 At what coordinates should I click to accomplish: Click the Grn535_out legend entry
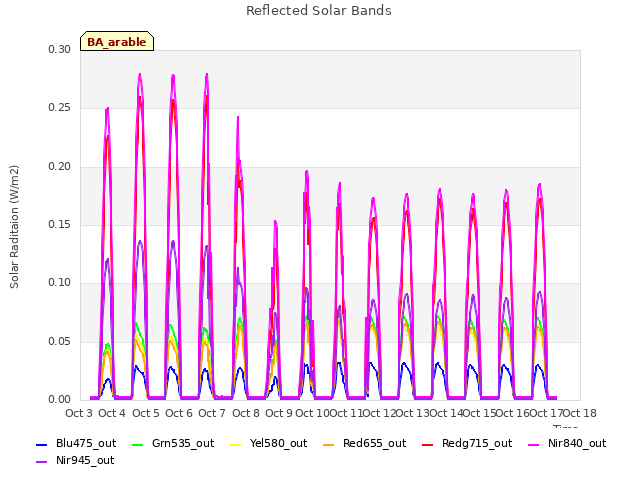pos(173,443)
